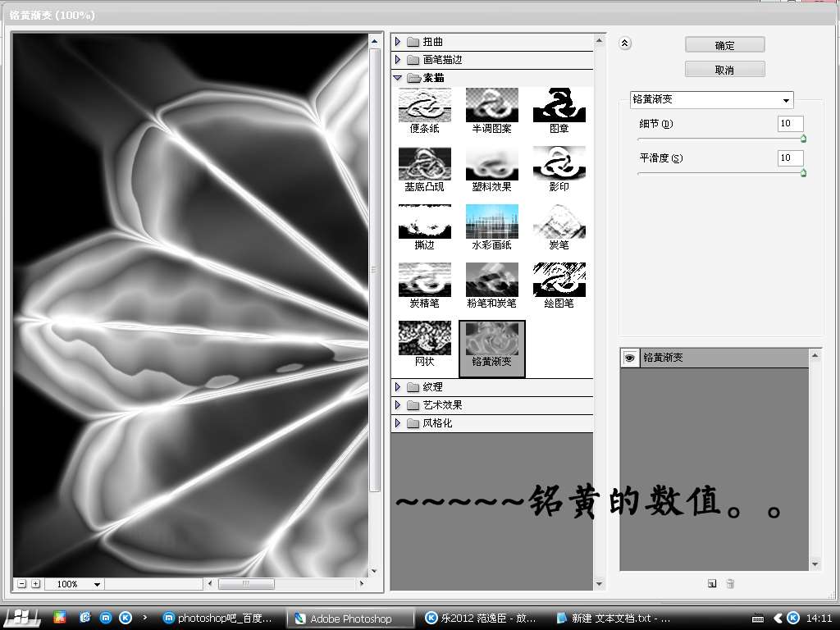Open the 铬黄渐变 filter dropdown
Screen dimensions: 840x630
coord(711,100)
